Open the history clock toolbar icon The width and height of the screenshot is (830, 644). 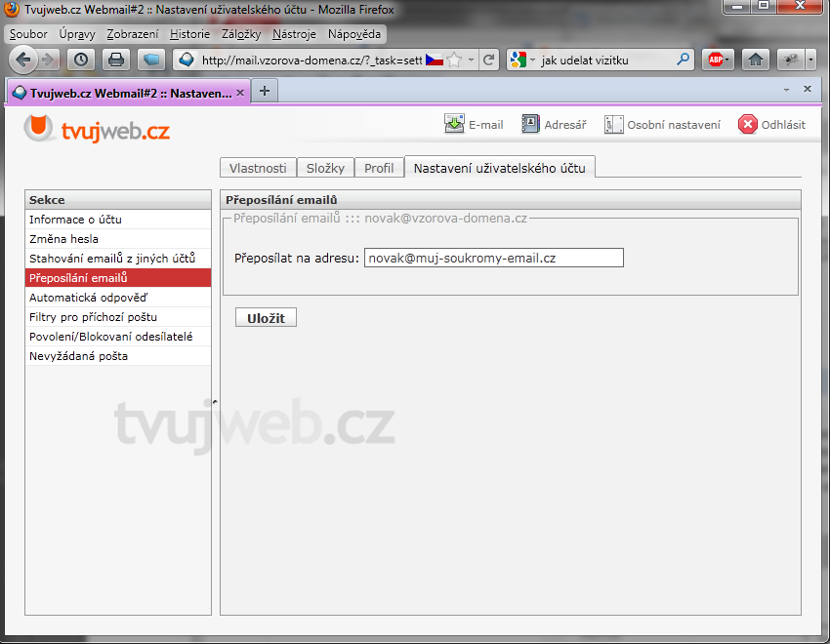(80, 60)
